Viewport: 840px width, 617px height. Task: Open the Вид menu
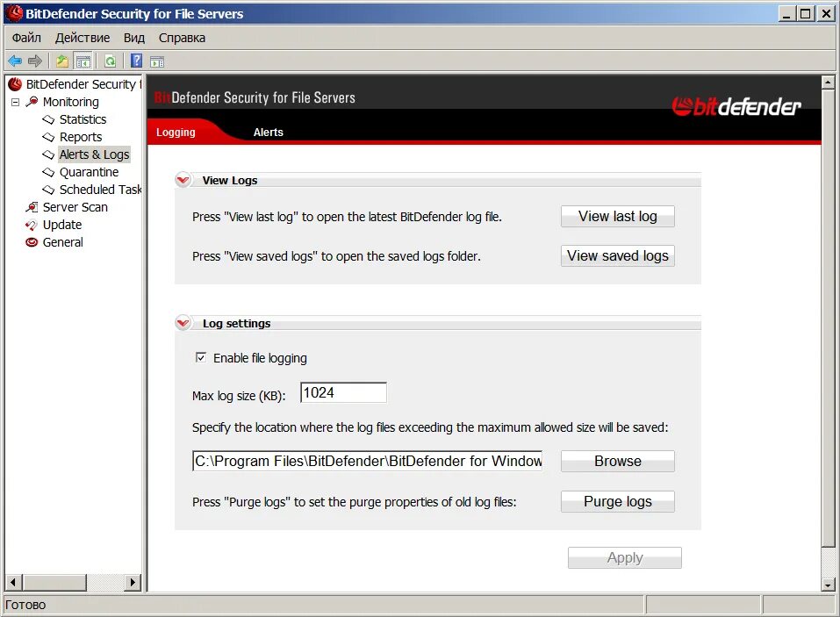(x=134, y=38)
